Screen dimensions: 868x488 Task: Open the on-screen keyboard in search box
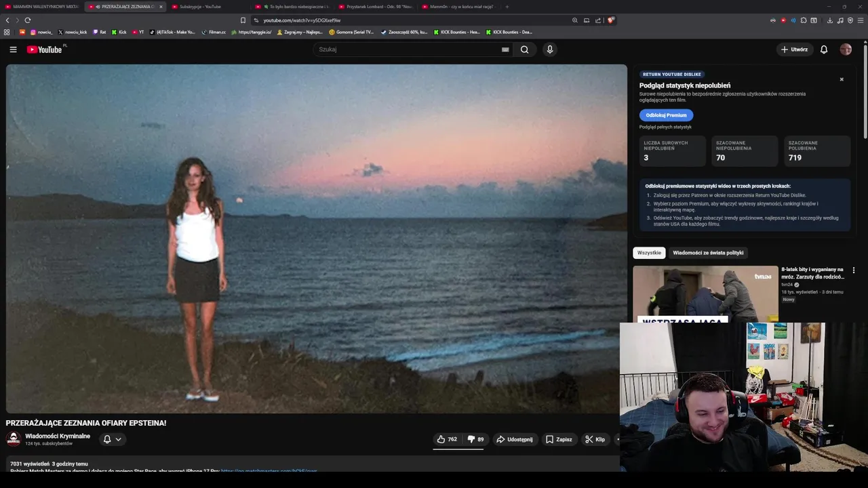click(x=505, y=49)
